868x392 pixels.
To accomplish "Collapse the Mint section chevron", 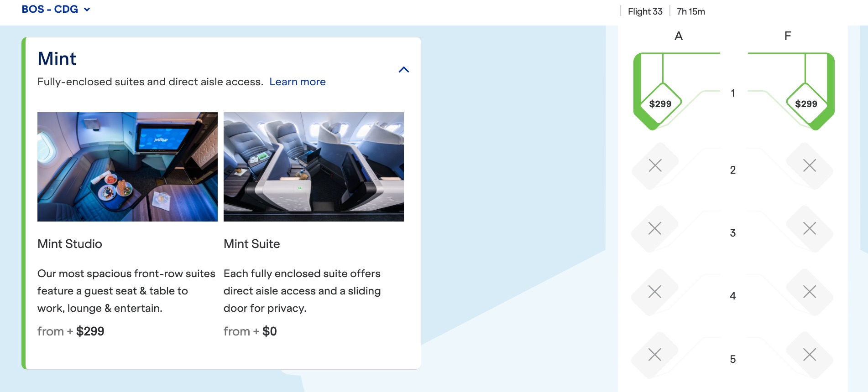I will click(403, 70).
